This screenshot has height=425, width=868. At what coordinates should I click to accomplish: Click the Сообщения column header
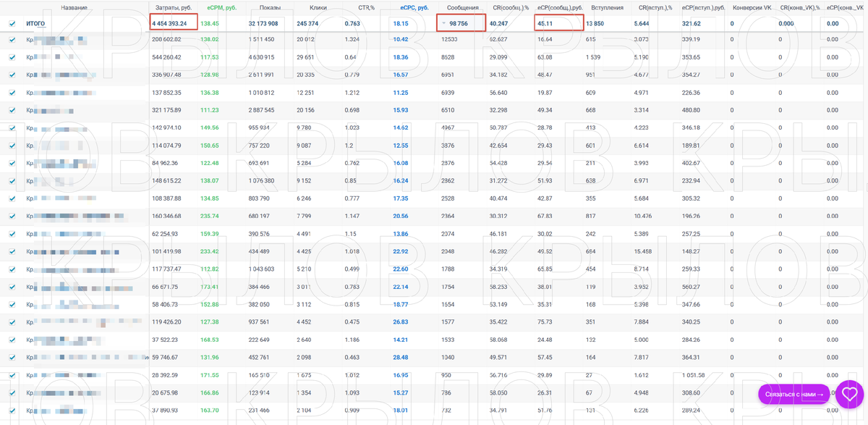pyautogui.click(x=462, y=8)
